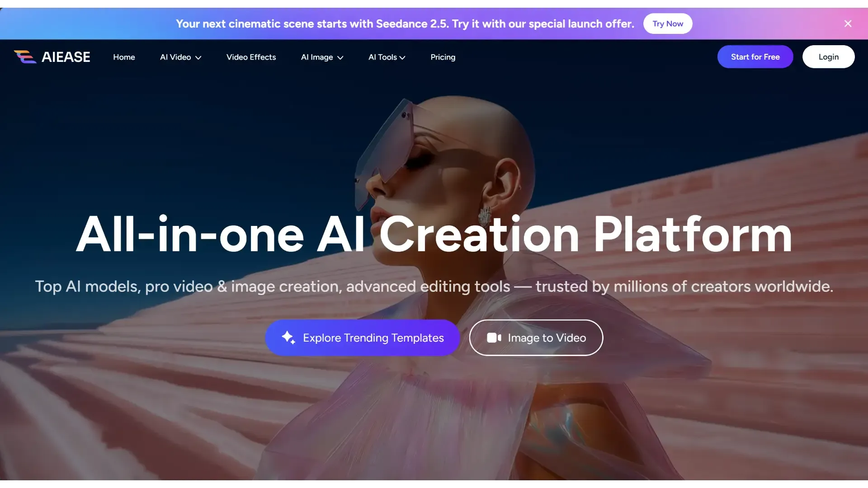Screen dimensions: 868x488
Task: Click the AIEASE brand name text
Action: tap(66, 57)
